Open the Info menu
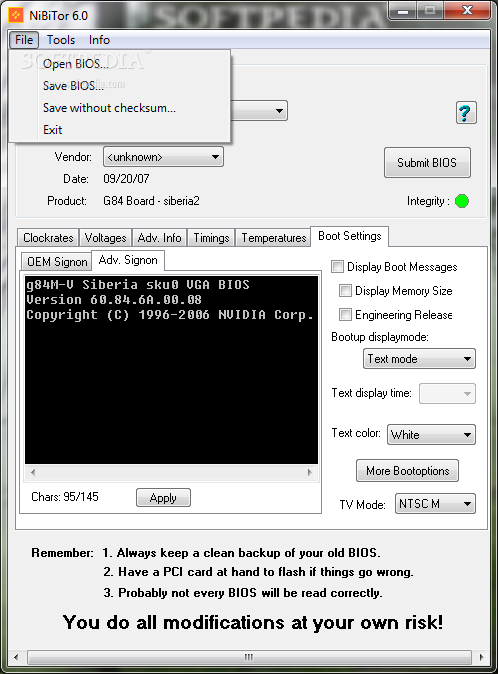This screenshot has width=498, height=674. click(x=99, y=40)
